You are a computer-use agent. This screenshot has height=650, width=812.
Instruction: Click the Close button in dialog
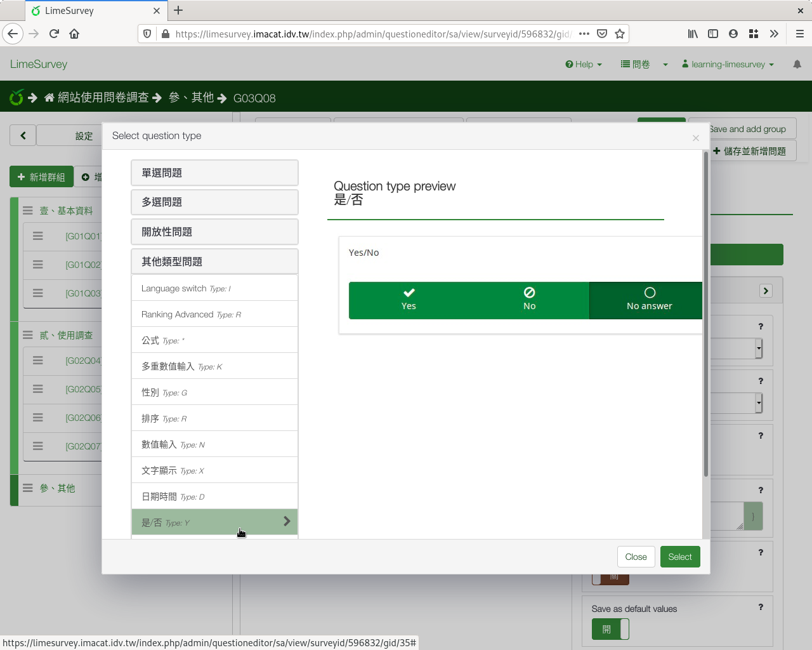(x=636, y=557)
